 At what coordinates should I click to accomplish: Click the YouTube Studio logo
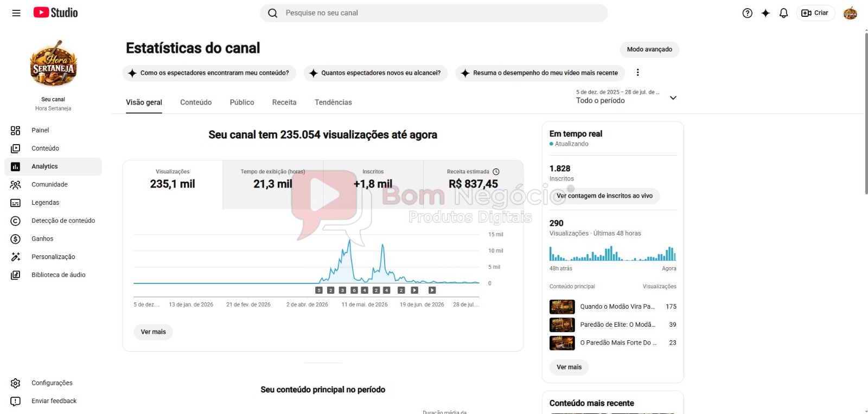click(55, 12)
